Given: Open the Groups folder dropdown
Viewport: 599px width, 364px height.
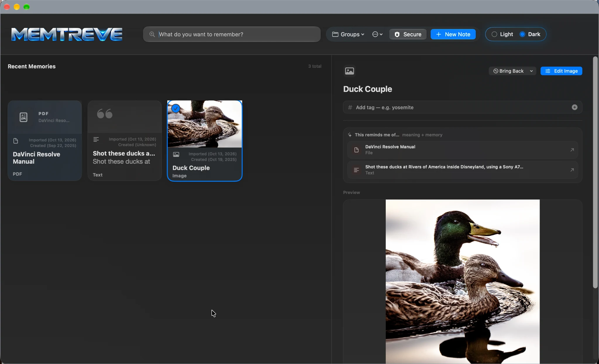Looking at the screenshot, I should [x=348, y=34].
